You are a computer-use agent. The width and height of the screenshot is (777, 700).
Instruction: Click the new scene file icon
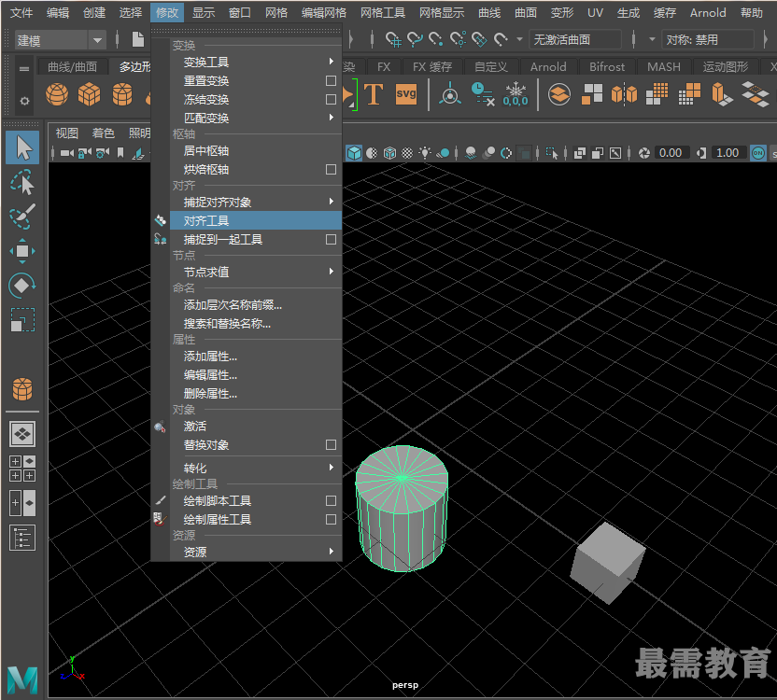[x=138, y=39]
